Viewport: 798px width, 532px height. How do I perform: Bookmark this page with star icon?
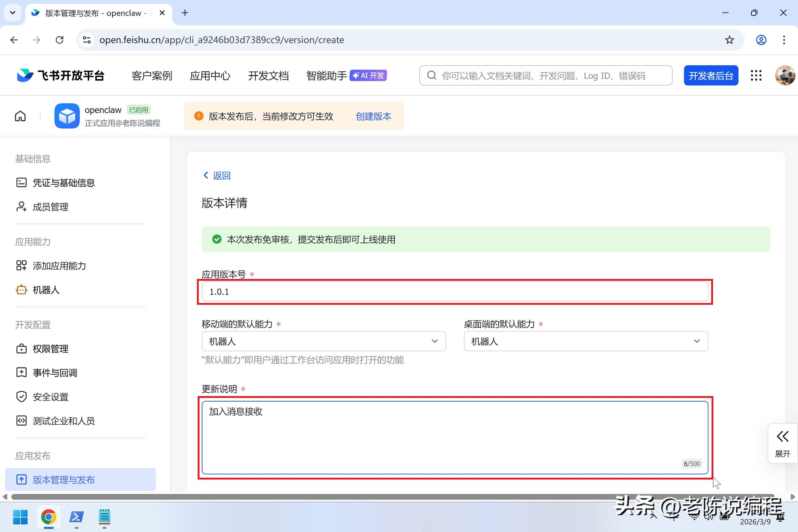tap(729, 40)
